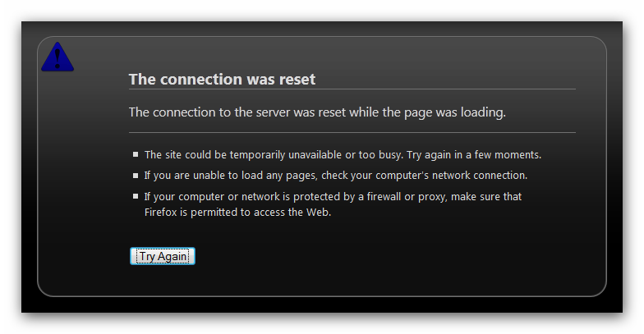Click "make sure that" at end of bullet line
Image resolution: width=644 pixels, height=334 pixels.
click(x=486, y=197)
